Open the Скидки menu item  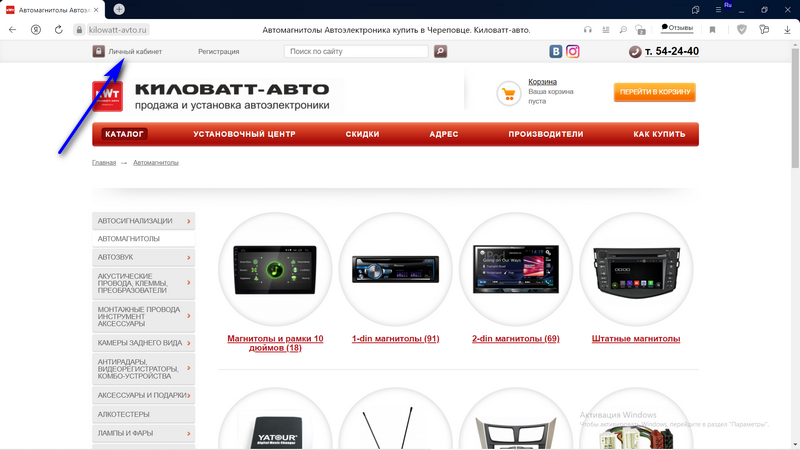[x=362, y=134]
